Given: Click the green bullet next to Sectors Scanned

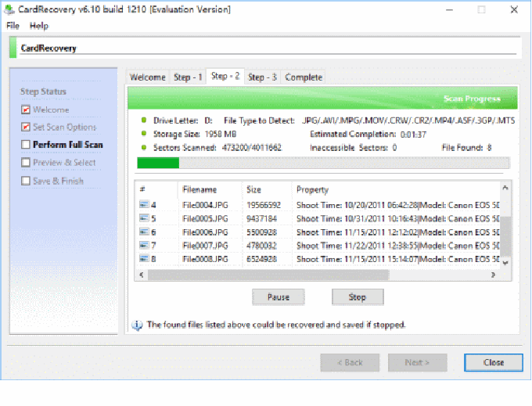Looking at the screenshot, I should tap(144, 147).
